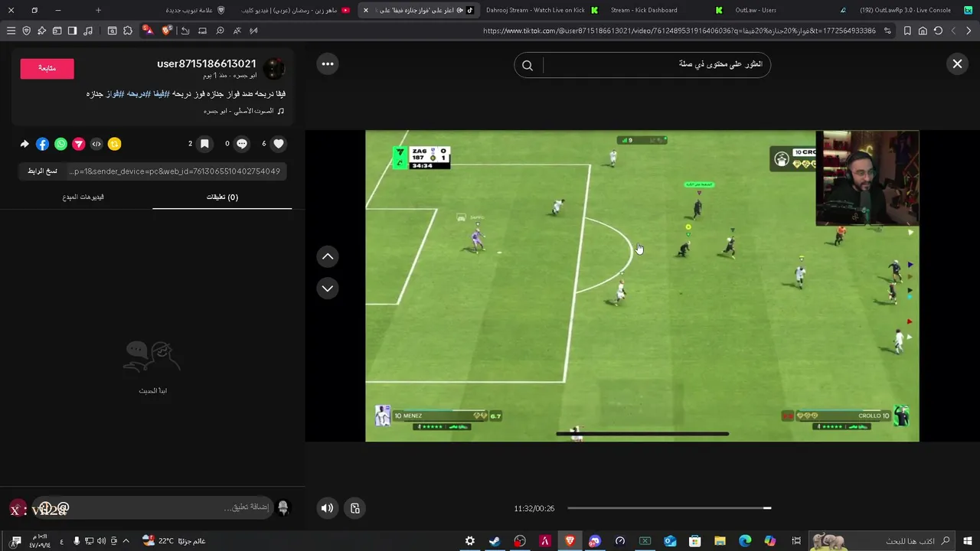
Task: Select the الفيديوهات المبدع creator videos tab
Action: [x=83, y=197]
